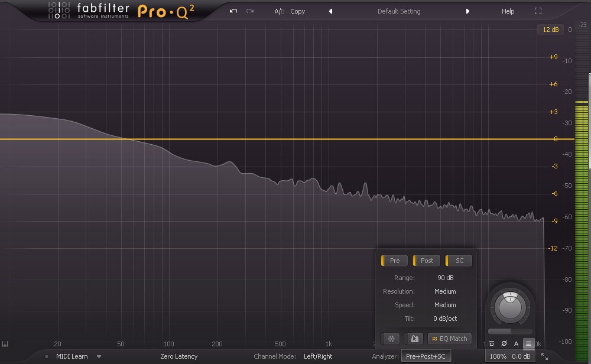
Task: Toggle global bypass icon
Action: [x=492, y=343]
